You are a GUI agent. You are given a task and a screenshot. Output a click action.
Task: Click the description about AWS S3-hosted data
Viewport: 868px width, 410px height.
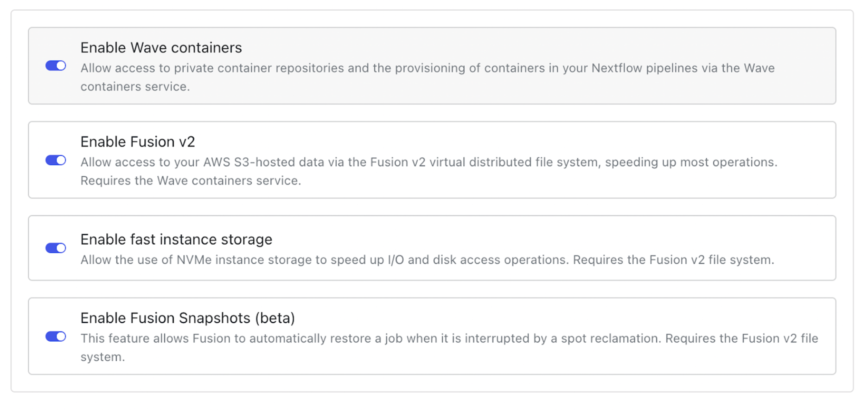pos(429,171)
